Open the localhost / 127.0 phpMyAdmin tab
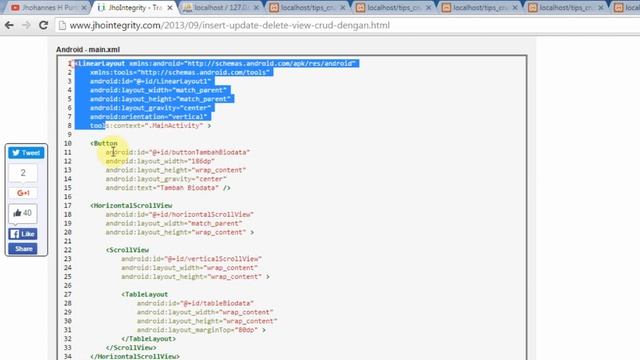 coord(221,7)
